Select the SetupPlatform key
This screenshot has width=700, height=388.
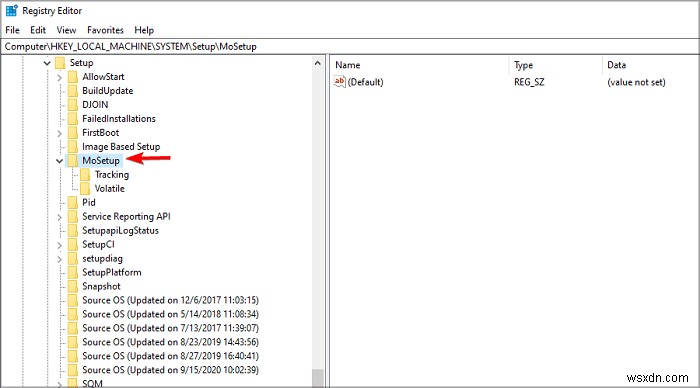(112, 272)
